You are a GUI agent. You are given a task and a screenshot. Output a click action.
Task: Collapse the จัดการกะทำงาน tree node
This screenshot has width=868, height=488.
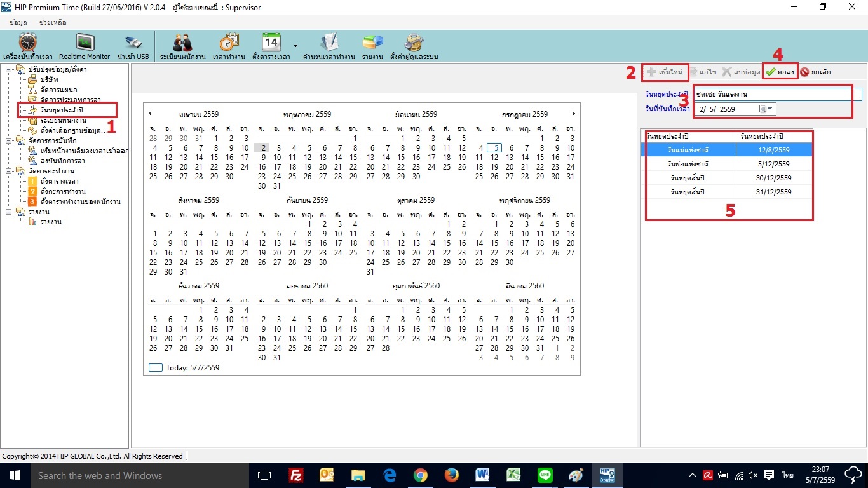[8, 171]
